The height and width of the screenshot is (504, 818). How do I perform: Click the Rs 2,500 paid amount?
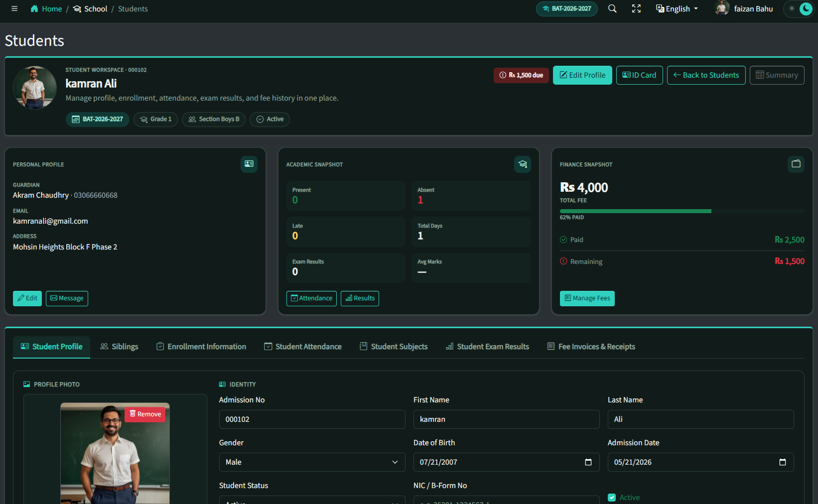(x=790, y=240)
